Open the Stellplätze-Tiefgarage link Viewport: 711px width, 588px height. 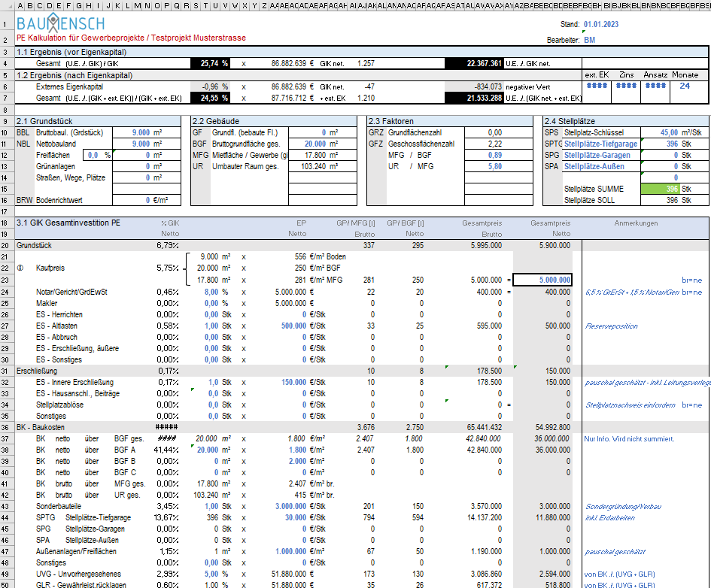pyautogui.click(x=600, y=144)
